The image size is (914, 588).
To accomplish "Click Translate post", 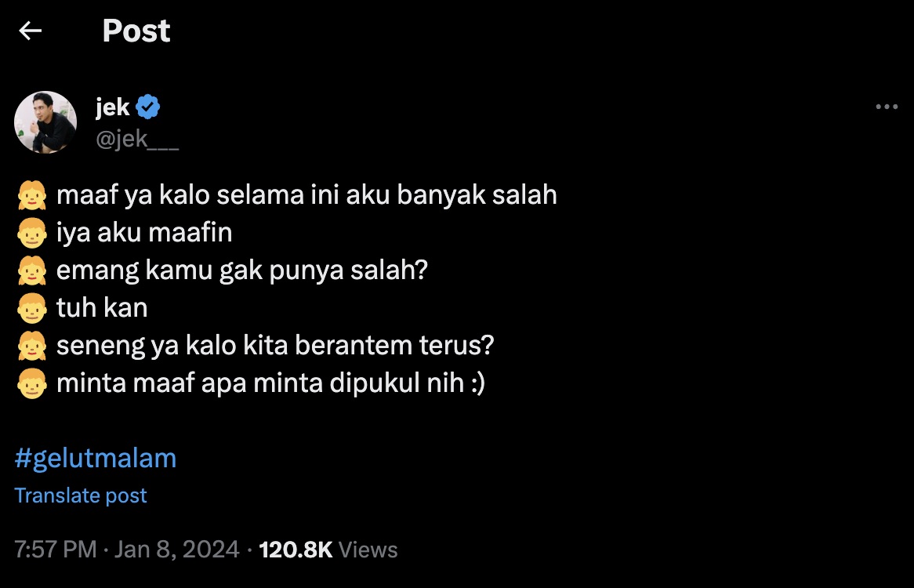I will coord(81,495).
